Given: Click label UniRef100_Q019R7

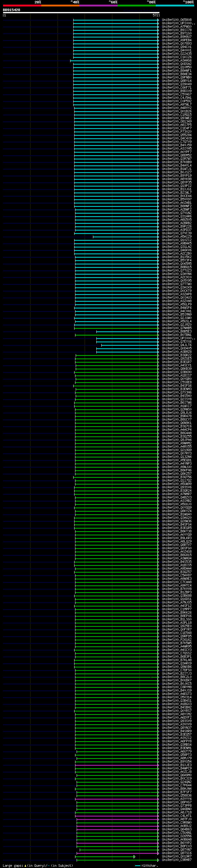Looking at the screenshot, I should [x=176, y=857].
